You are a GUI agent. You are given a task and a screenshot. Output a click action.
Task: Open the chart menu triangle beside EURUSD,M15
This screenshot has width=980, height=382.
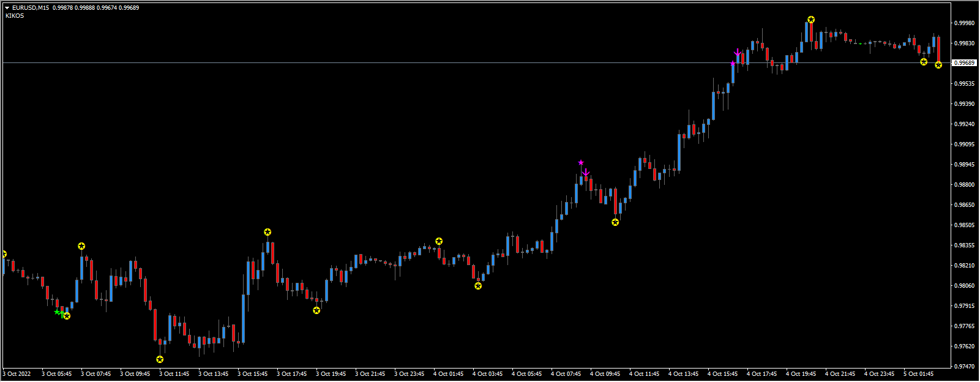[7, 8]
